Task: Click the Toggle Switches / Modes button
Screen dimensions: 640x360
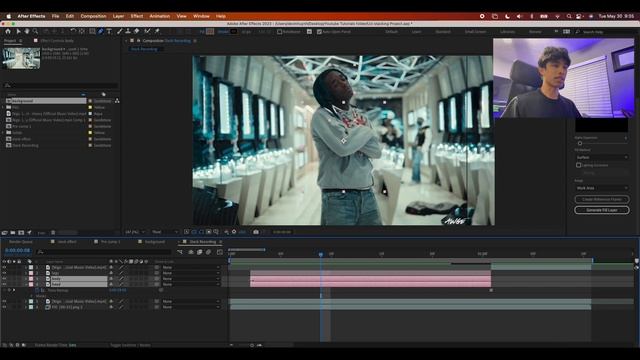Action: pyautogui.click(x=130, y=345)
